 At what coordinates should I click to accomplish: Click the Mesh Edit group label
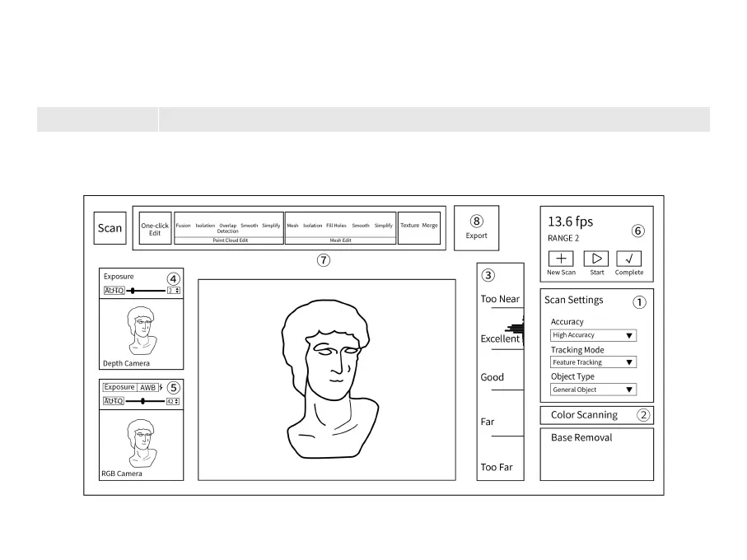tap(341, 240)
